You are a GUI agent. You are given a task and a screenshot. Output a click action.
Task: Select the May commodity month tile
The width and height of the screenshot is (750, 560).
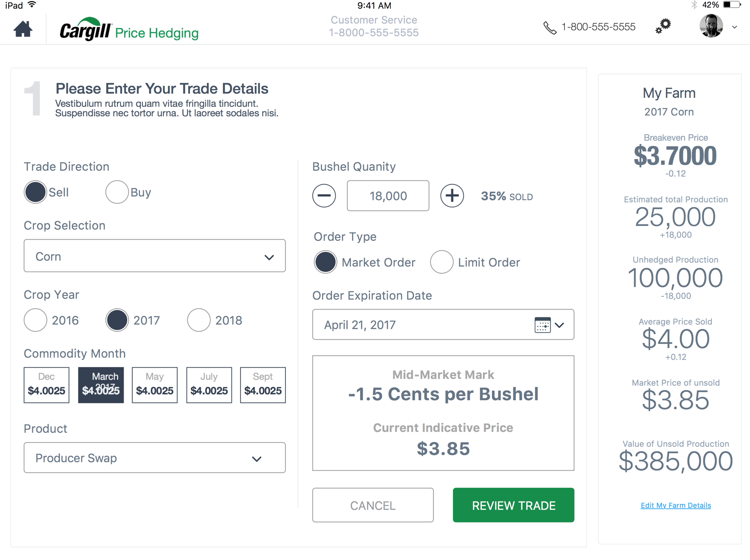click(154, 385)
